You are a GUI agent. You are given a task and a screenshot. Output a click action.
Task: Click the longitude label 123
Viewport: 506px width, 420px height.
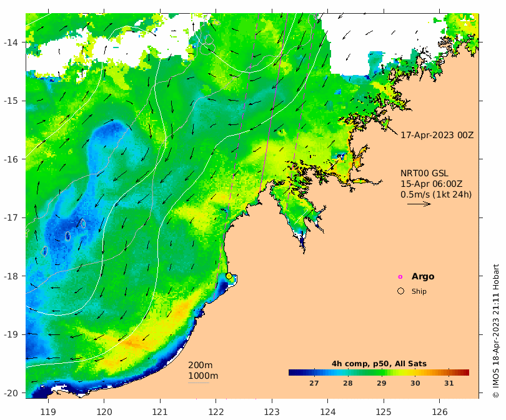tap(272, 412)
